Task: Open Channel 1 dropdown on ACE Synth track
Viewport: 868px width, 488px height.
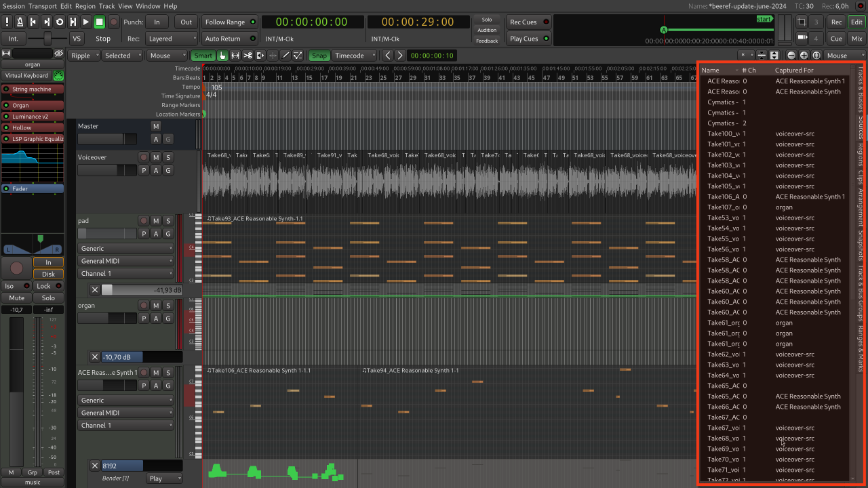Action: [126, 426]
